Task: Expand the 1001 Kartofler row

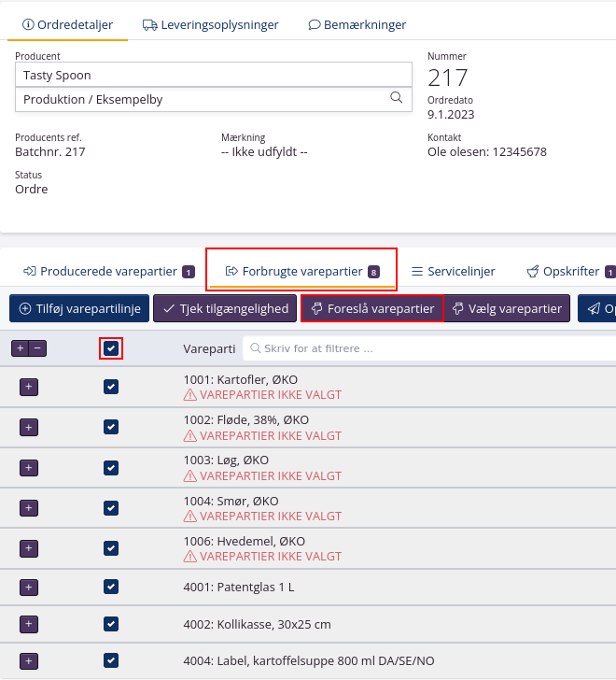Action: (x=28, y=387)
